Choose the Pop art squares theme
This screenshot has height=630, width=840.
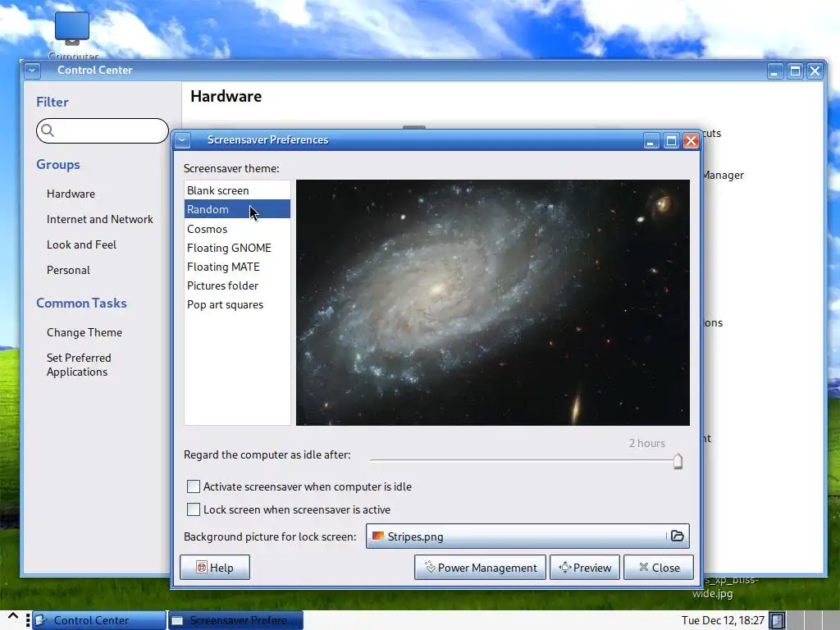237,305
